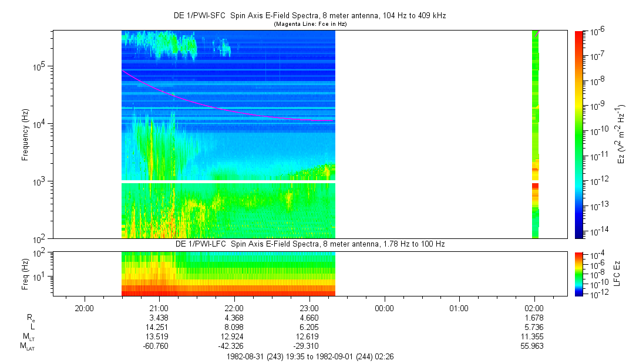Image resolution: width=636 pixels, height=364 pixels.
Task: Click the MLT value 11.355
Action: point(534,336)
